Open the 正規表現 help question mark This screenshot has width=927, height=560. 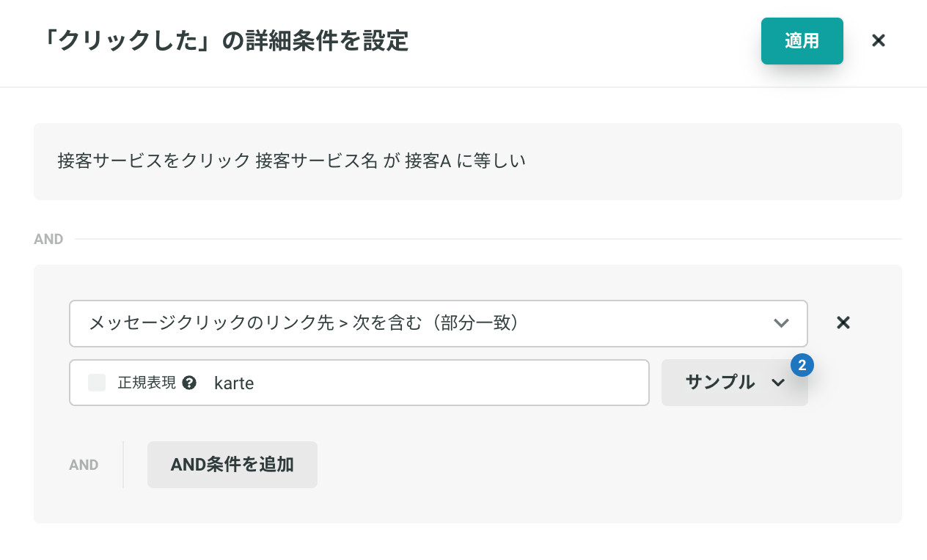coord(189,383)
